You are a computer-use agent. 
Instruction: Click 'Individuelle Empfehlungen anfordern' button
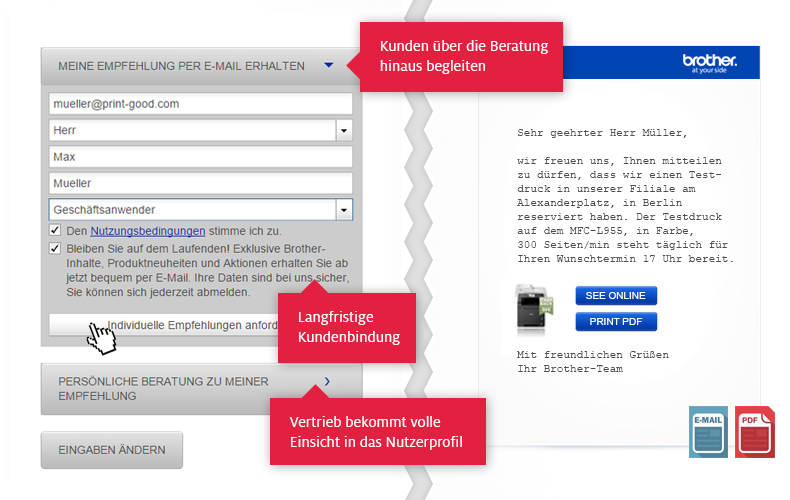tap(164, 325)
